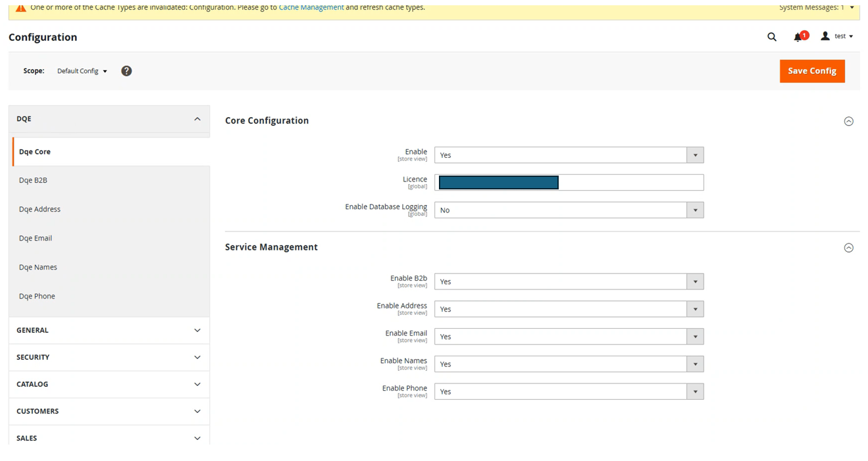
Task: Expand the CATALOG sidebar section
Action: (x=109, y=384)
